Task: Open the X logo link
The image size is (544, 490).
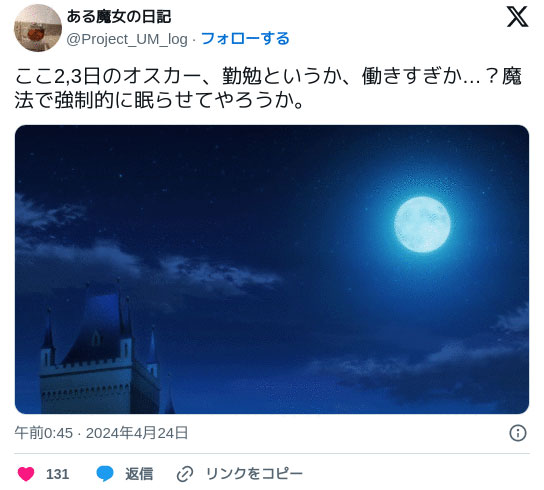Action: [517, 16]
